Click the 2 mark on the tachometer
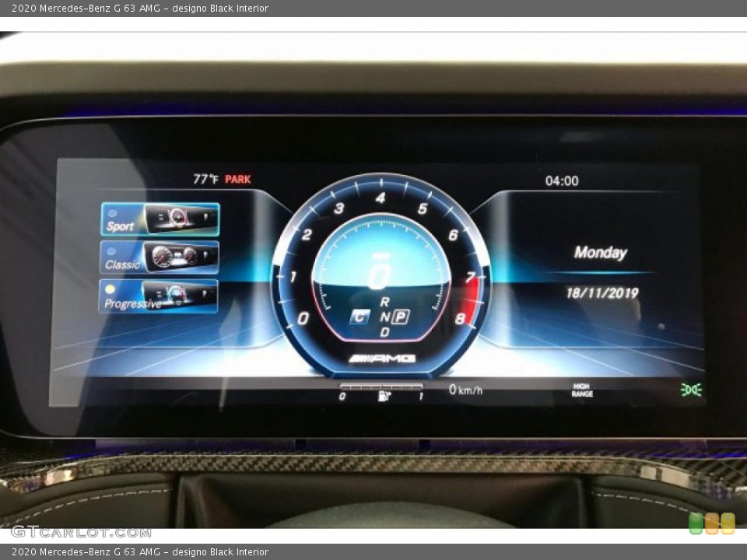Screen dimensions: 747x560 click(307, 235)
